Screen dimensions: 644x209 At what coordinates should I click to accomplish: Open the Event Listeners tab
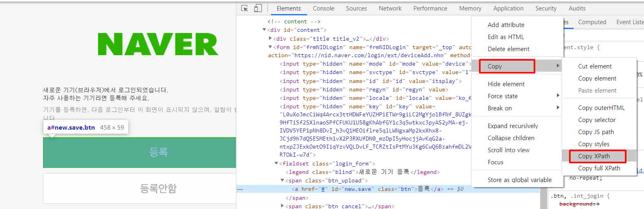630,22
